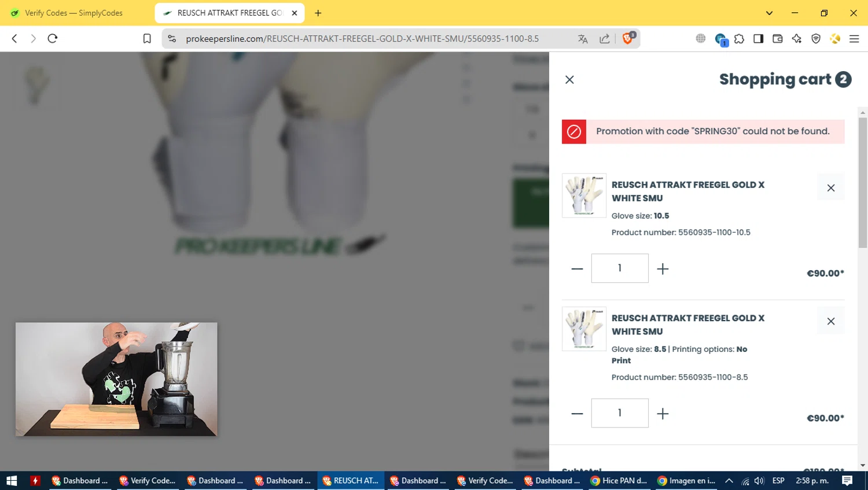Open first REUSCH ATTRAKT FREEGEL GOLD X title
868x490 pixels.
click(x=688, y=191)
